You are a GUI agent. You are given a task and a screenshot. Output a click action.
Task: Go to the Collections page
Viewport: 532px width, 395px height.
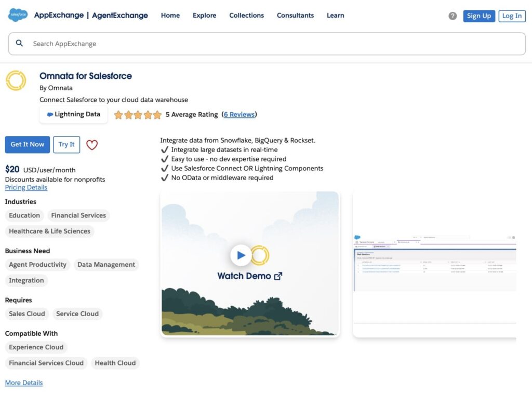[x=246, y=16]
